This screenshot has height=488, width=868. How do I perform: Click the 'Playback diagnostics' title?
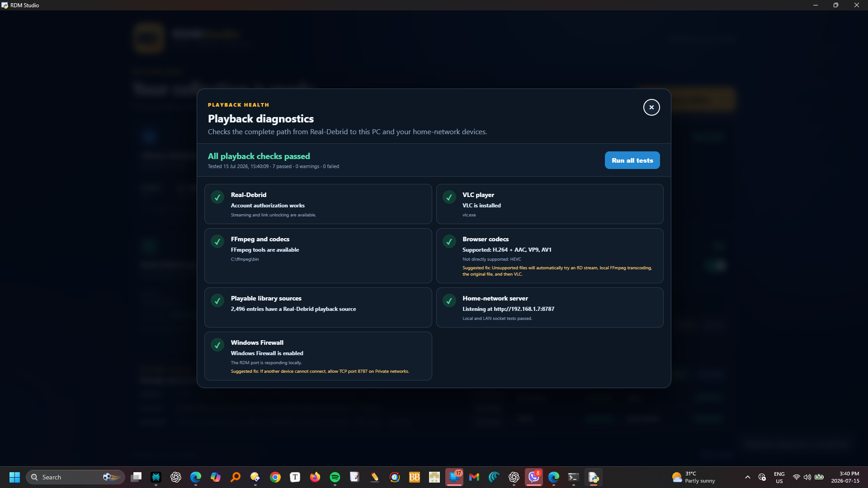coord(261,119)
